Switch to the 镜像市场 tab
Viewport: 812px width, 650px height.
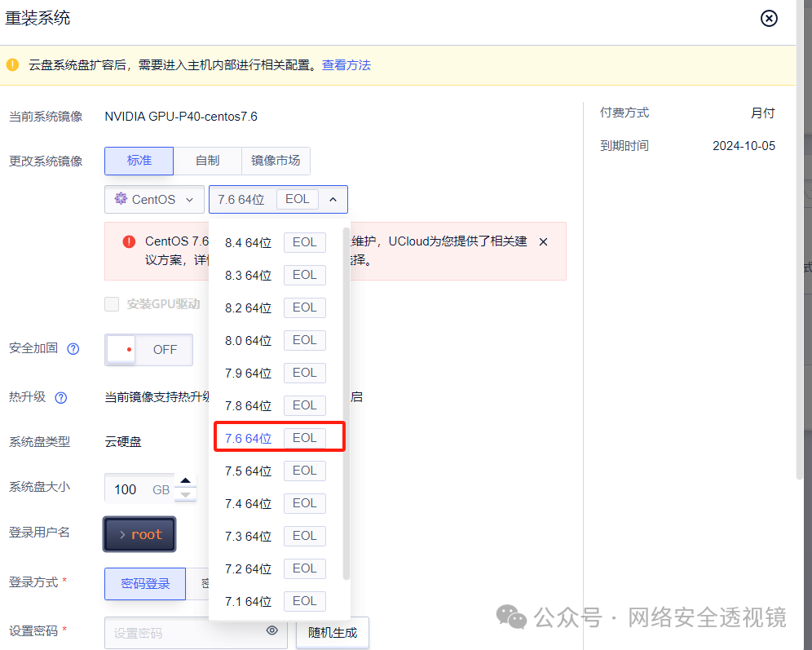tap(276, 161)
